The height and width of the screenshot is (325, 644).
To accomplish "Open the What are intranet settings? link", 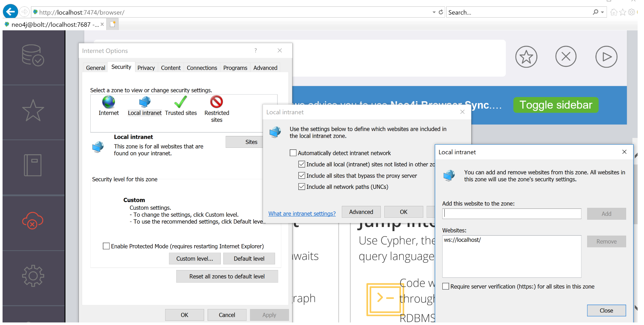I will (302, 214).
